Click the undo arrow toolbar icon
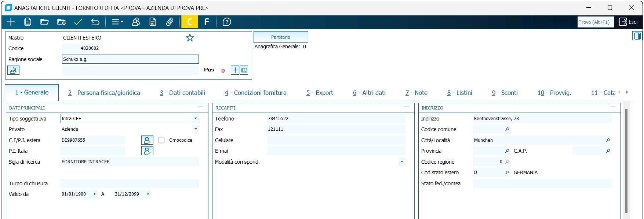The height and width of the screenshot is (219, 644). (95, 22)
